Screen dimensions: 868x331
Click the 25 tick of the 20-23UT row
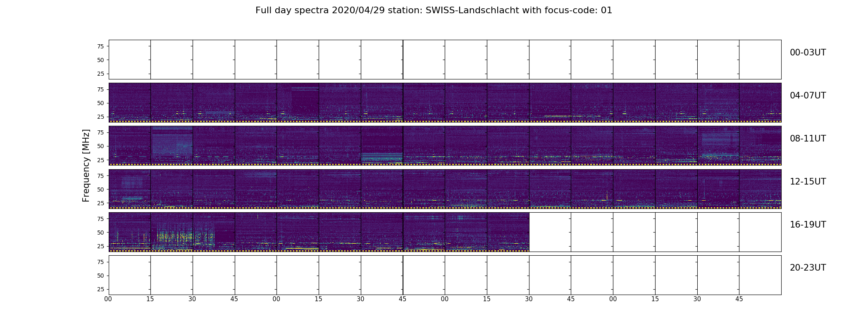100,289
